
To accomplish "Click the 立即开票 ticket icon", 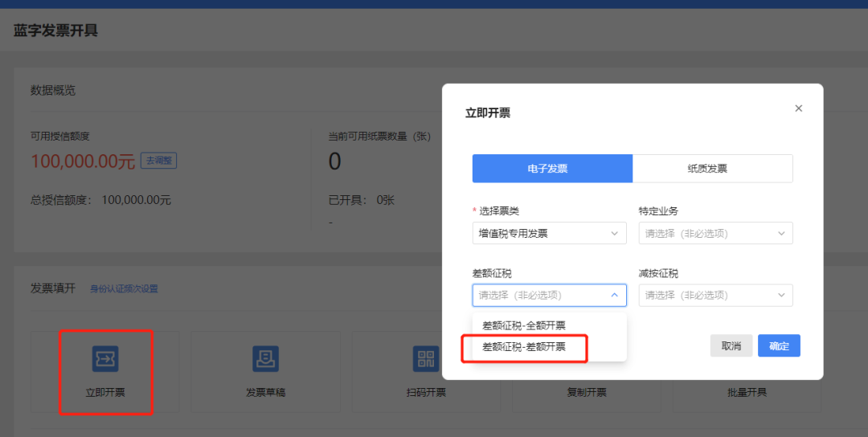I will click(x=105, y=358).
